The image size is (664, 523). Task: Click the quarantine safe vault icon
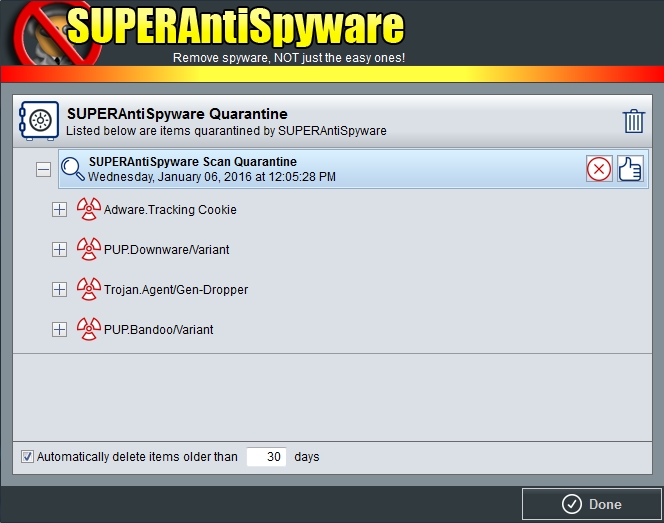coord(39,121)
